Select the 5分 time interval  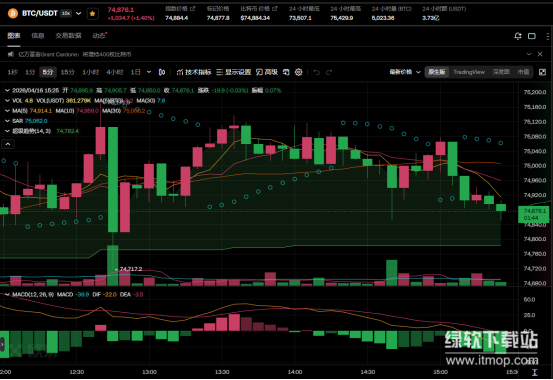[x=48, y=72]
